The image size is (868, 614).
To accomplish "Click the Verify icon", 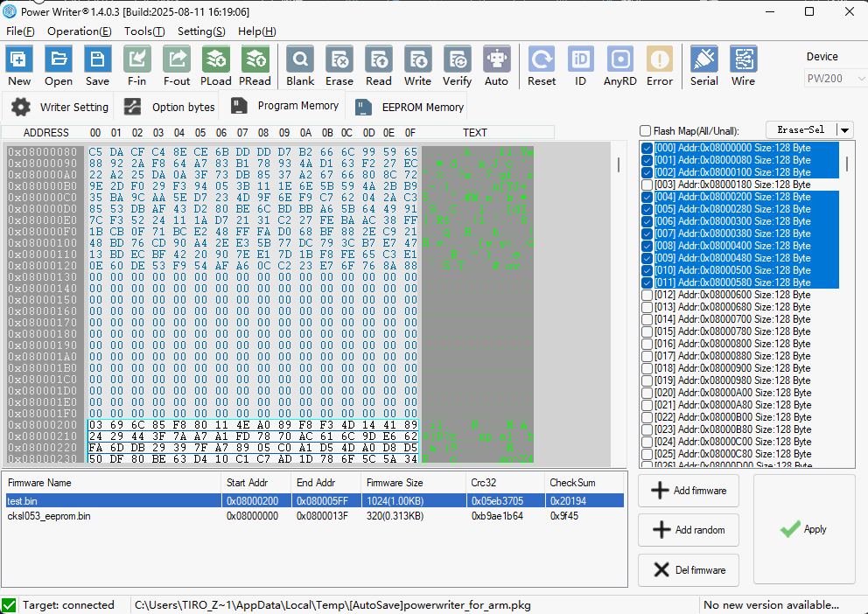I will pyautogui.click(x=458, y=59).
